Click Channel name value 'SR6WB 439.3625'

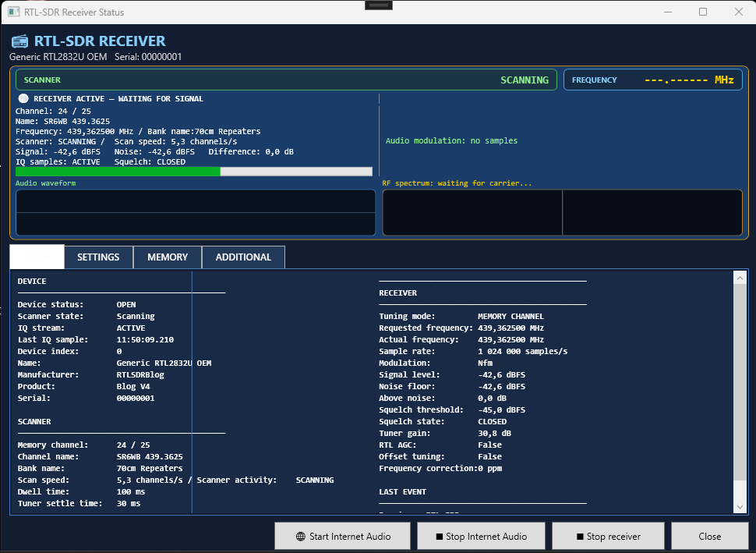click(150, 457)
